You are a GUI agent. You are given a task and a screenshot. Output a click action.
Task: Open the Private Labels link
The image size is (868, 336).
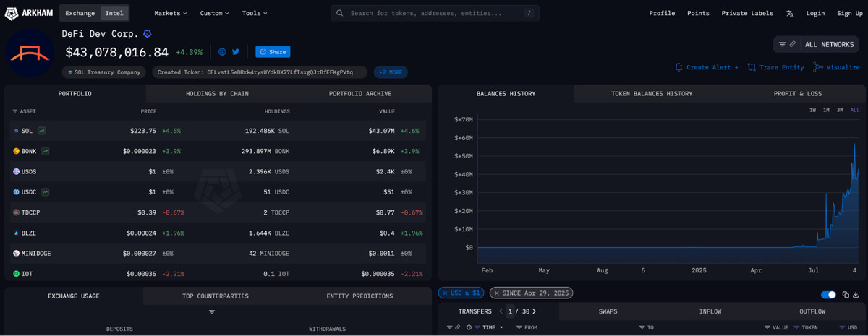point(747,13)
